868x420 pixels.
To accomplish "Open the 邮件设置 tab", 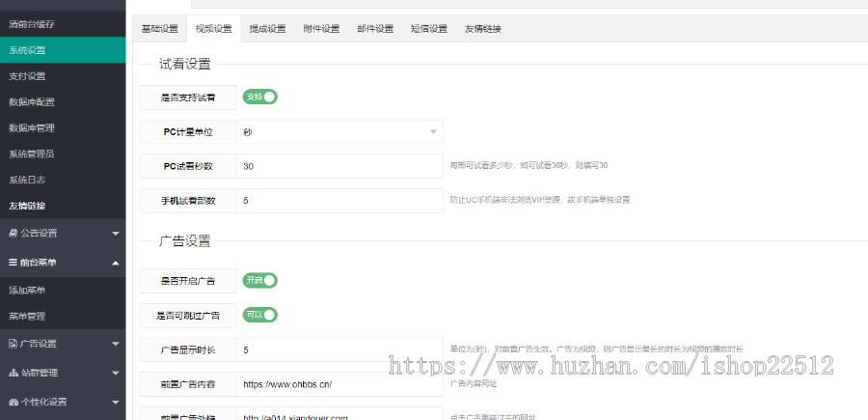I will coord(375,29).
